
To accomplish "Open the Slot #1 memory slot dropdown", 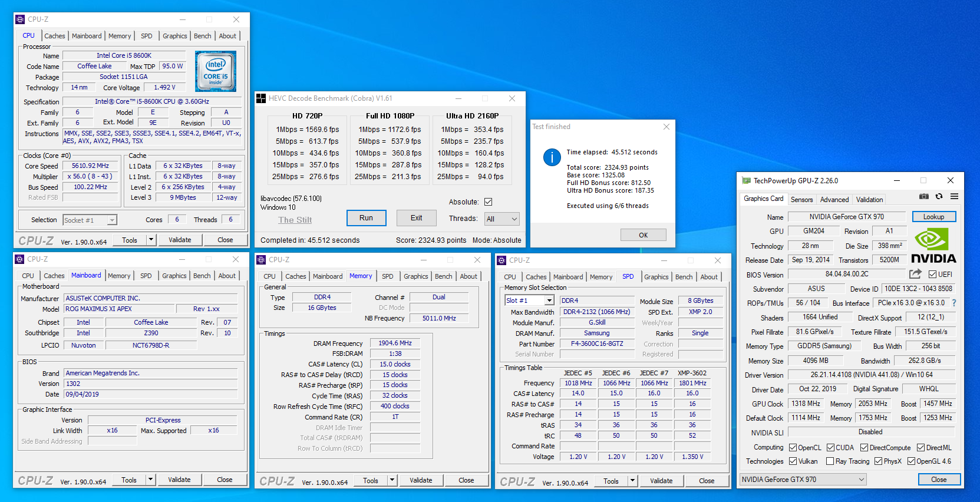I will point(529,300).
